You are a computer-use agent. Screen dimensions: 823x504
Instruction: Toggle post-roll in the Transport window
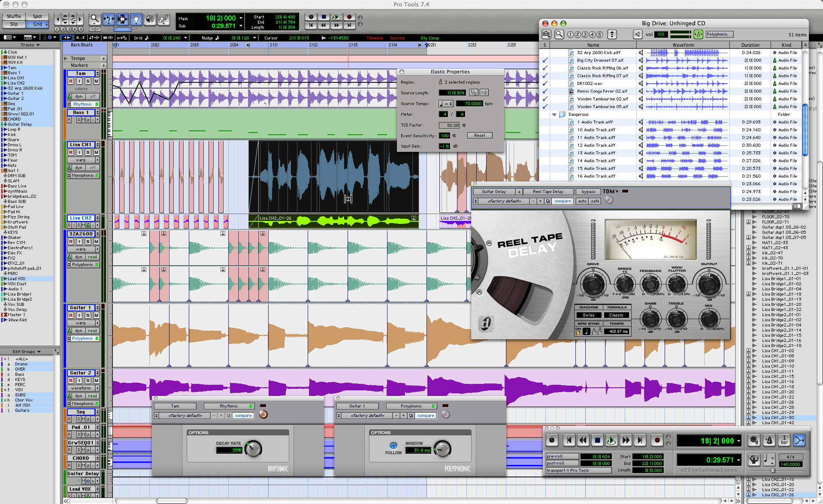pos(562,463)
